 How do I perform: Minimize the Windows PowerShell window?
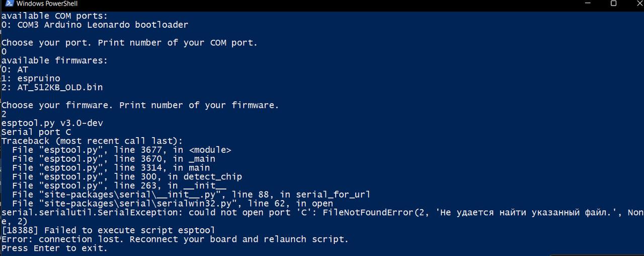point(589,4)
